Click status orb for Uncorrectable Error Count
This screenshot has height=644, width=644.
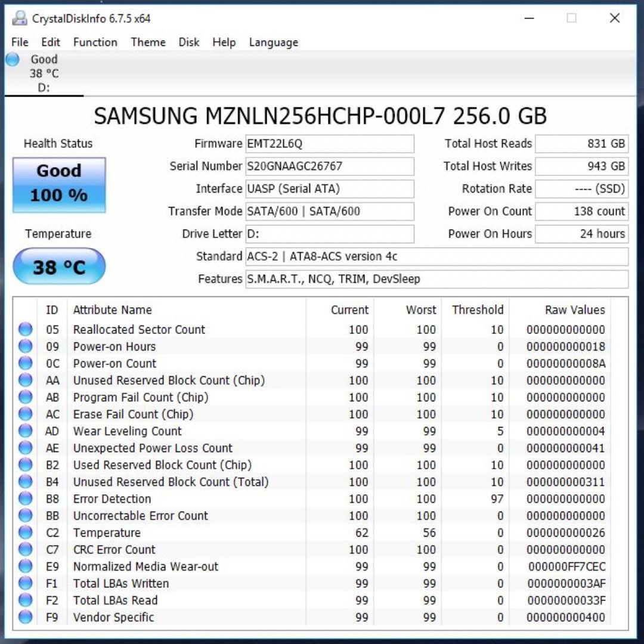pos(25,516)
